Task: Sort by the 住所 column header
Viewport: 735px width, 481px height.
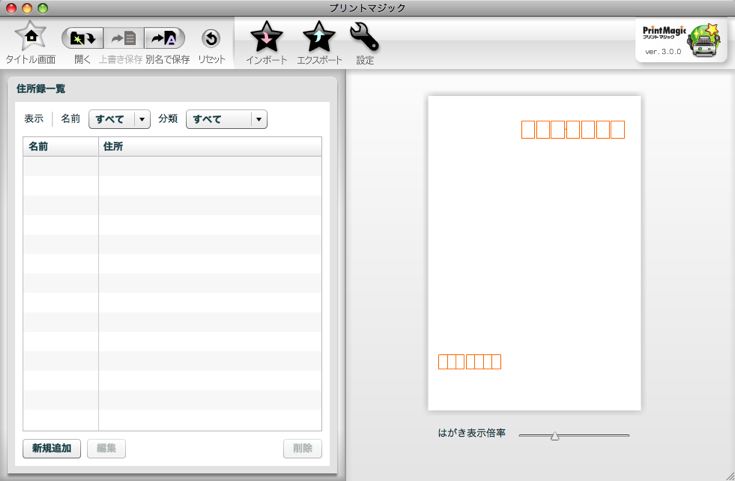Action: tap(210, 147)
